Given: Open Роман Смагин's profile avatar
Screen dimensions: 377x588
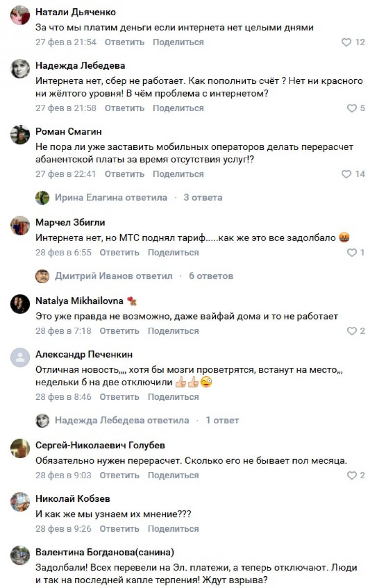Looking at the screenshot, I should pyautogui.click(x=20, y=134).
